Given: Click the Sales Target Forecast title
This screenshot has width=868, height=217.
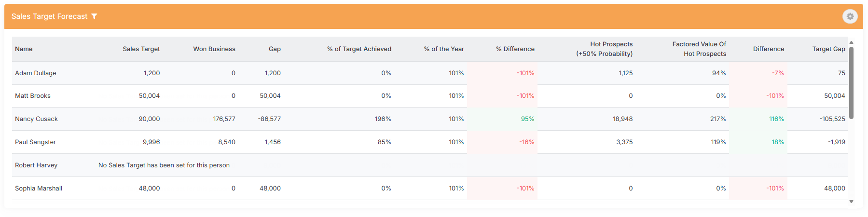Looking at the screenshot, I should (x=50, y=16).
